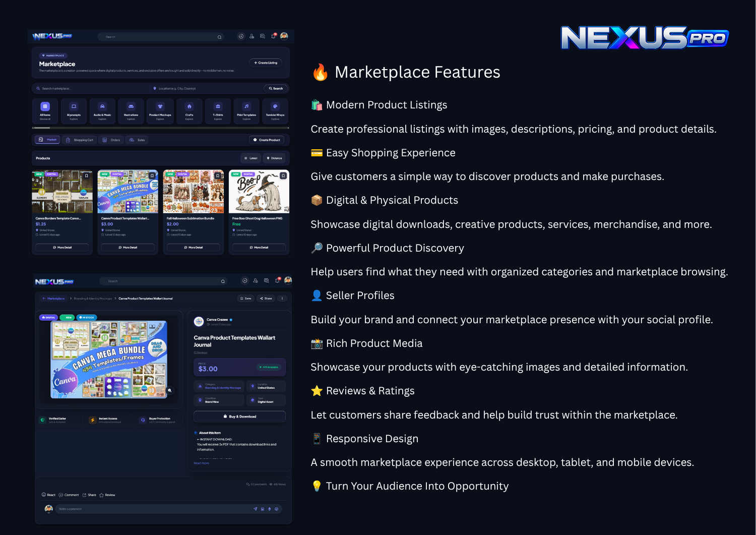756x535 pixels.
Task: Click the Create Product button
Action: point(267,140)
